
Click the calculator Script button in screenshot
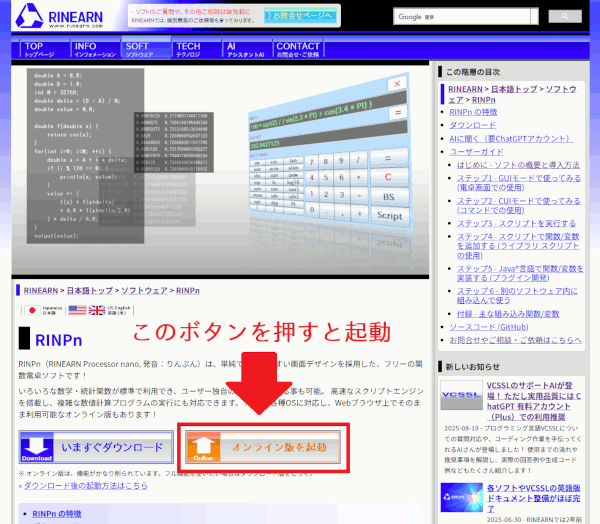point(390,216)
